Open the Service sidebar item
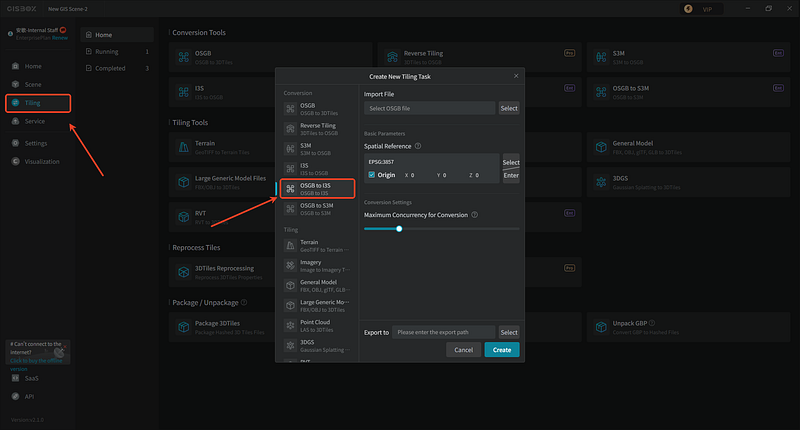This screenshot has height=430, width=800. (35, 121)
